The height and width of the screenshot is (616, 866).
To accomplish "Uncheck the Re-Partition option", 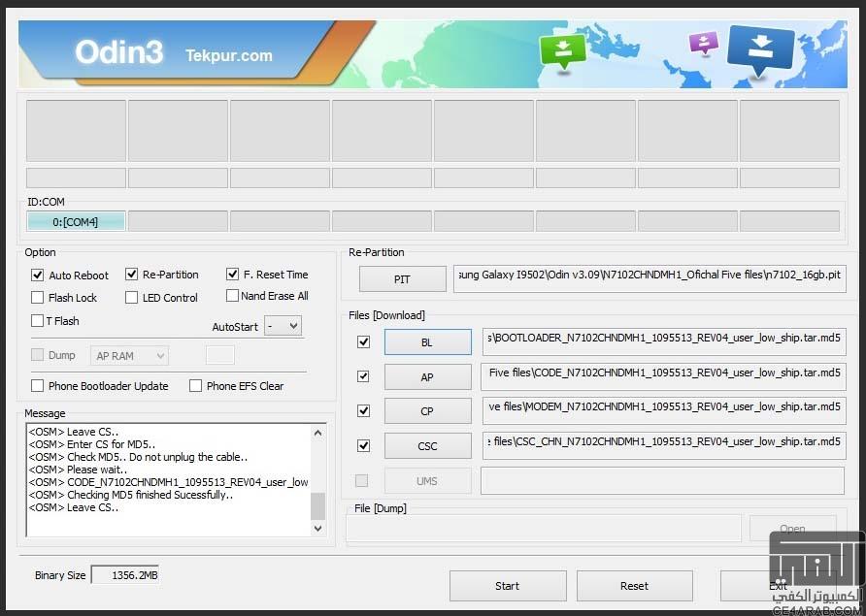I will (x=131, y=275).
